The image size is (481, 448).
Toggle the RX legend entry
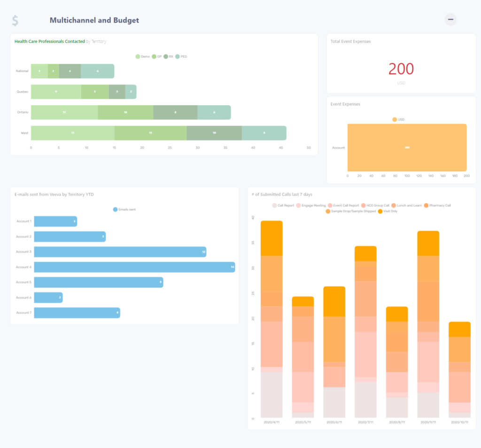point(166,56)
